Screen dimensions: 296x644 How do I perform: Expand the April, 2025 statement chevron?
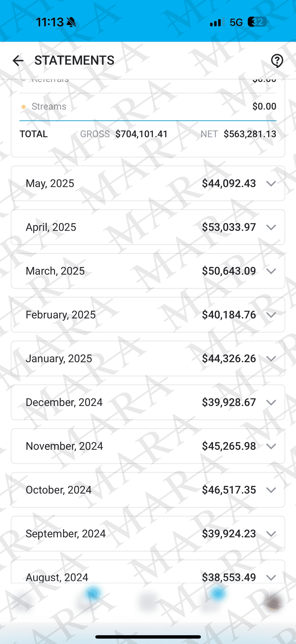click(x=271, y=227)
